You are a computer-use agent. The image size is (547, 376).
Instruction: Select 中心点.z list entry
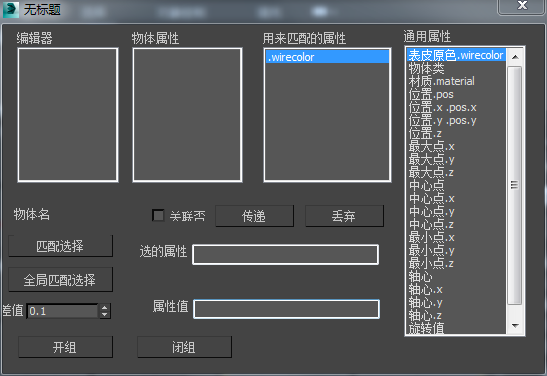tap(456, 224)
